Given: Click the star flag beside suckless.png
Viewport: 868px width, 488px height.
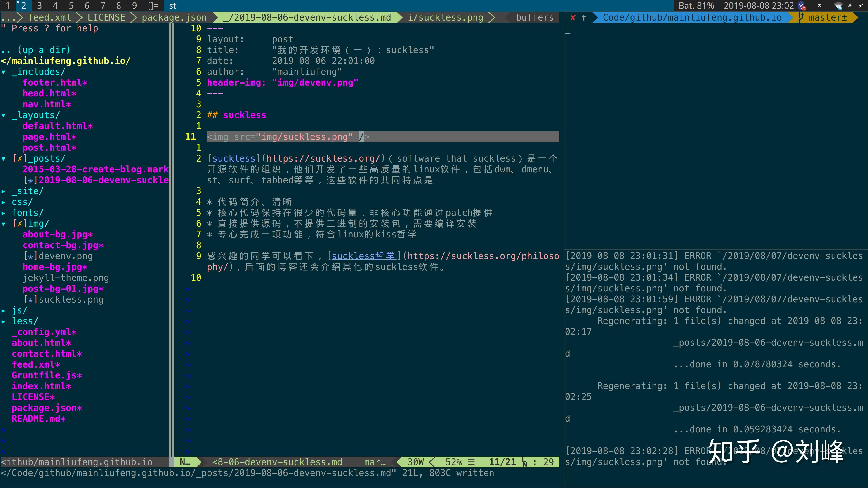Looking at the screenshot, I should [x=30, y=300].
